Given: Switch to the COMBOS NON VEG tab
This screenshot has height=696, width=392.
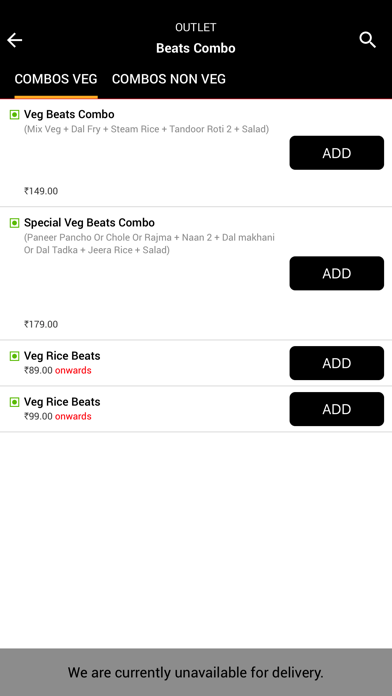Looking at the screenshot, I should click(x=169, y=79).
